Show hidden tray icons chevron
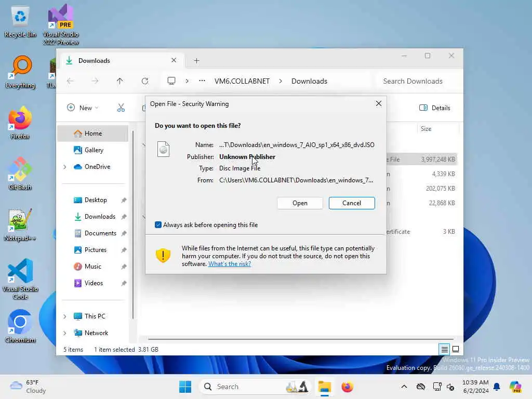 click(404, 387)
